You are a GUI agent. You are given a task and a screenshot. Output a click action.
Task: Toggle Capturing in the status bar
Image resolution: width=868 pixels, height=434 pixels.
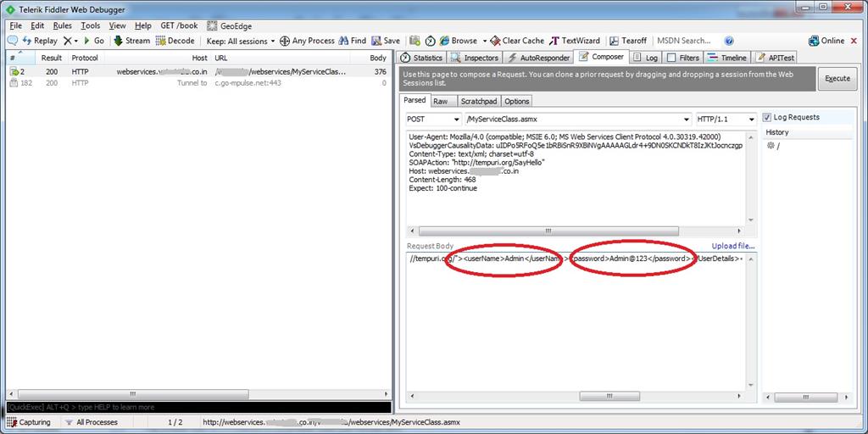click(29, 422)
